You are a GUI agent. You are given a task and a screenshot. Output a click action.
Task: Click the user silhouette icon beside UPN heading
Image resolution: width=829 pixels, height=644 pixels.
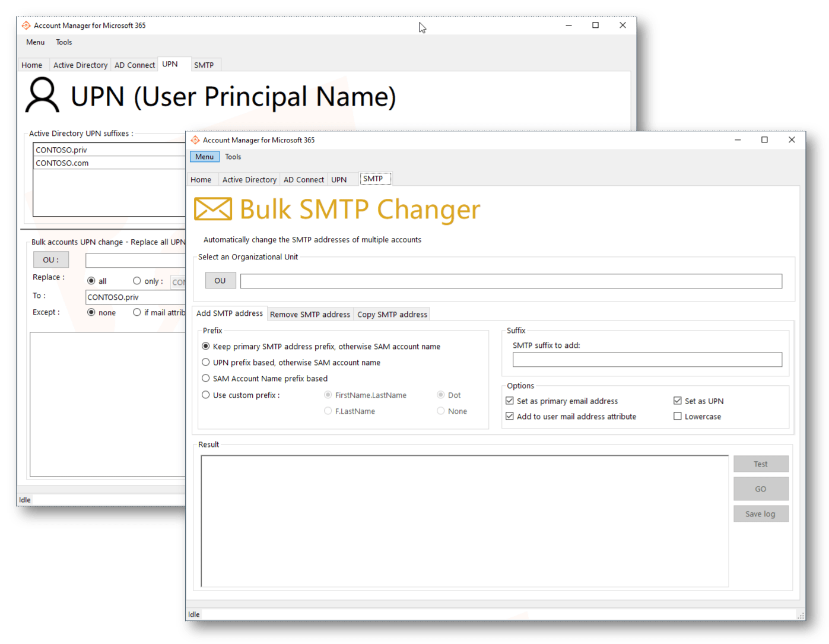point(42,95)
